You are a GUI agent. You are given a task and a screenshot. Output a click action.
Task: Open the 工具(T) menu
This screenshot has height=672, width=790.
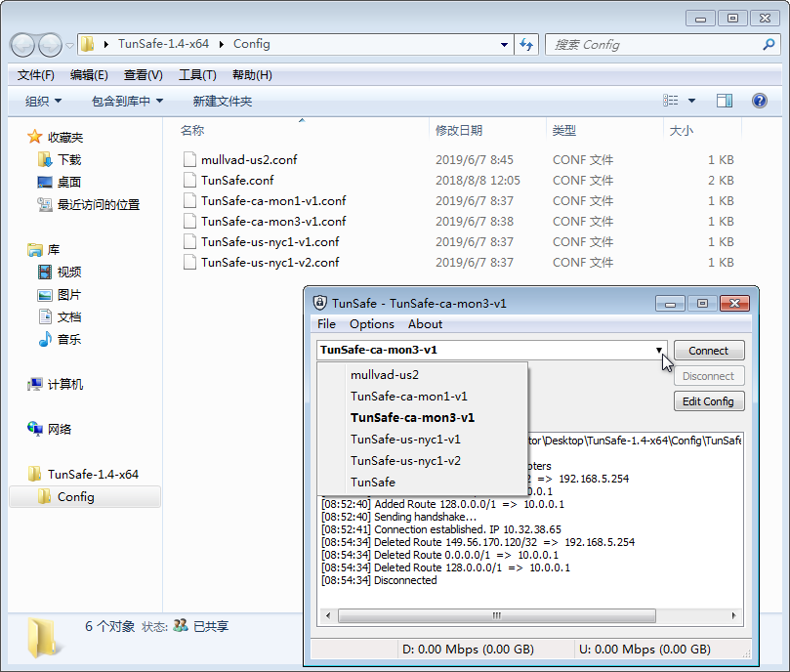197,75
